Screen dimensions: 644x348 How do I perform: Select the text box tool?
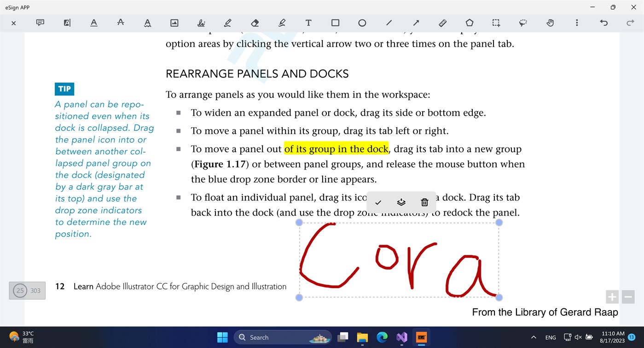pyautogui.click(x=308, y=23)
